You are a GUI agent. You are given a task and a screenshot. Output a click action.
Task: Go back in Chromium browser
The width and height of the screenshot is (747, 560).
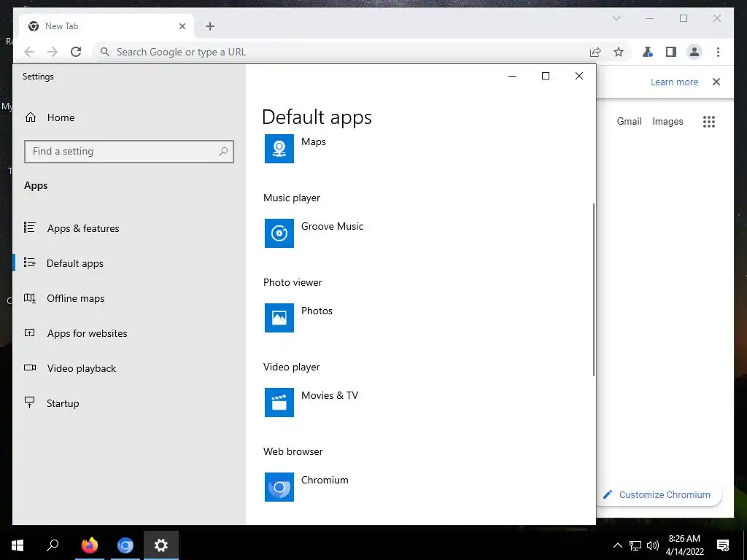pyautogui.click(x=29, y=52)
